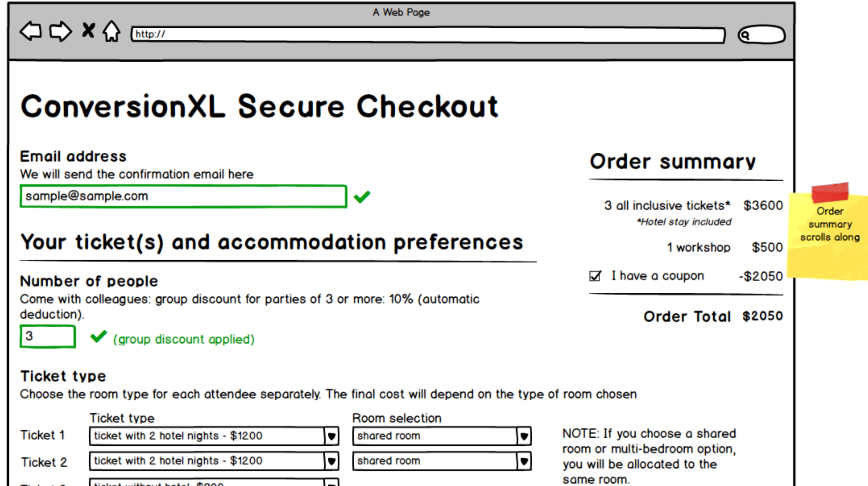Click the '(group discount applied)' text

click(184, 339)
